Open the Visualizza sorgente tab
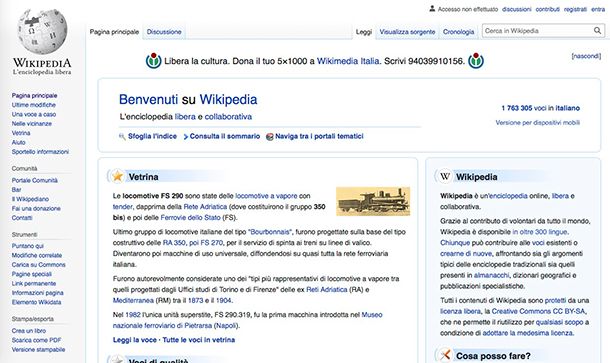610x363 pixels. pos(407,32)
